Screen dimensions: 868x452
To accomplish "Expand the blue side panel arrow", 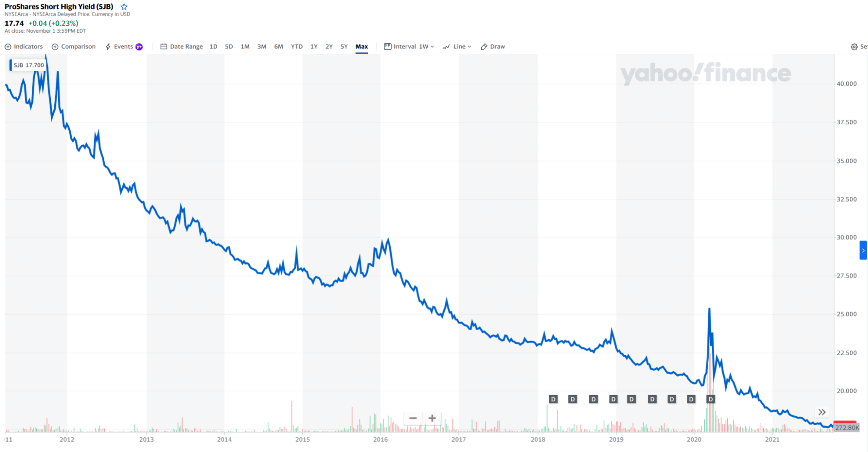I will point(863,250).
